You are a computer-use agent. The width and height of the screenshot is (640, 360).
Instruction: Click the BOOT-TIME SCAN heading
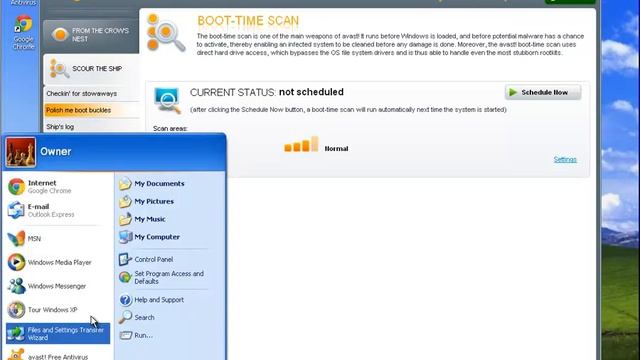pyautogui.click(x=248, y=21)
